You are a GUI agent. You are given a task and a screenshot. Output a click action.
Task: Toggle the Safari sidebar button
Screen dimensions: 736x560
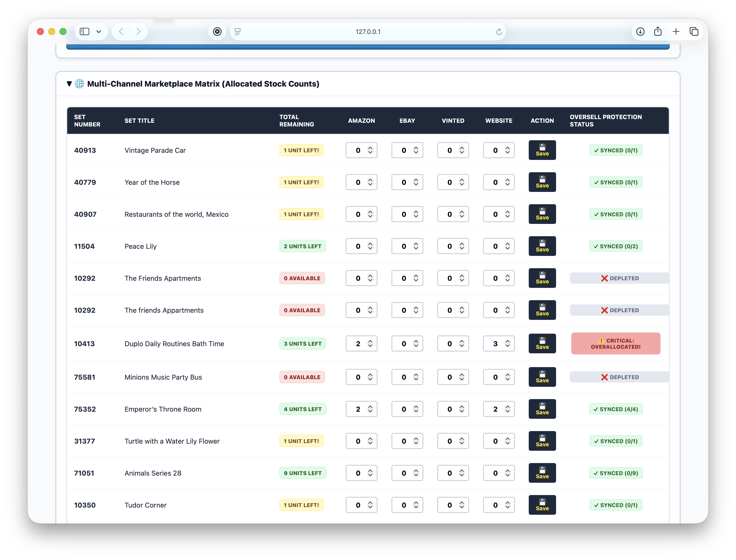[84, 32]
